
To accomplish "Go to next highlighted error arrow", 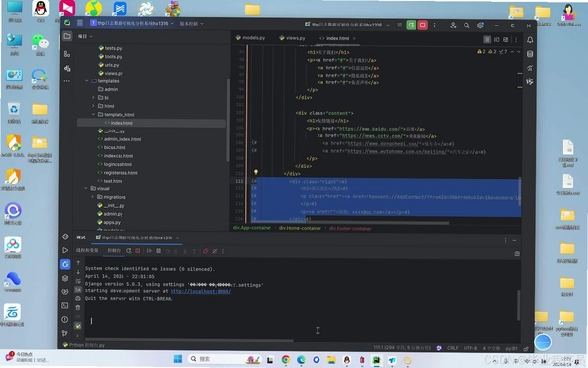I will (519, 51).
